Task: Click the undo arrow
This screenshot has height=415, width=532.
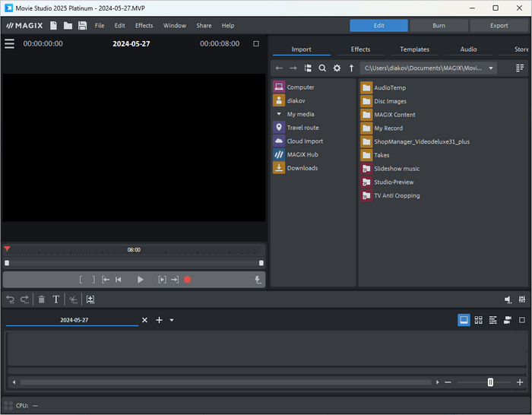Action: tap(10, 299)
